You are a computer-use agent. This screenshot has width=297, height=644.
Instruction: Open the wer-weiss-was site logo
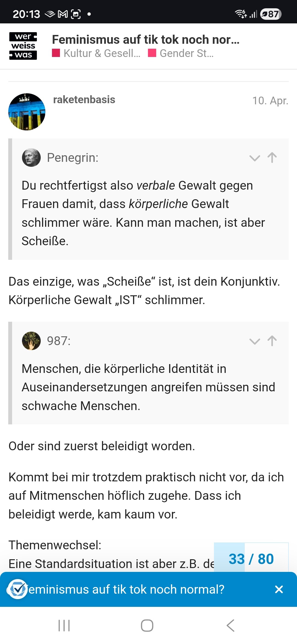click(23, 46)
